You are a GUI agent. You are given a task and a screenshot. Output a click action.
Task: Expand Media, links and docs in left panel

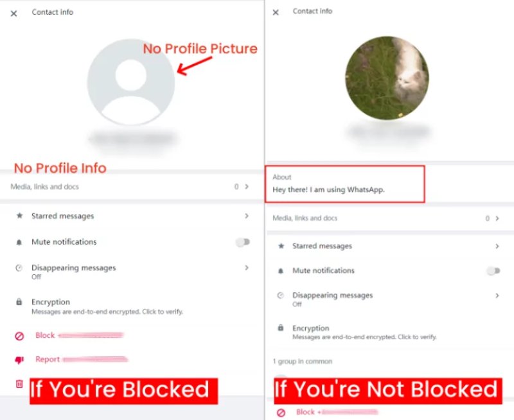[x=131, y=187]
